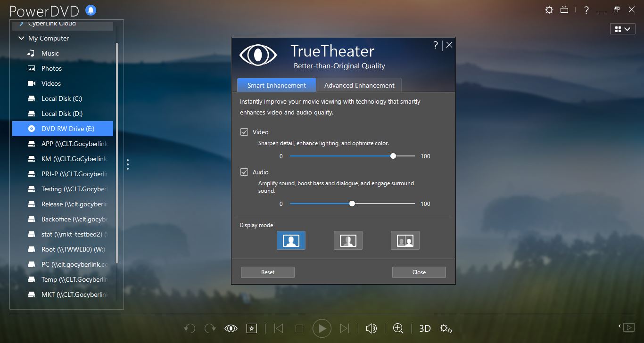Click the Reset button
Screen dimensions: 644x343
[x=267, y=272]
